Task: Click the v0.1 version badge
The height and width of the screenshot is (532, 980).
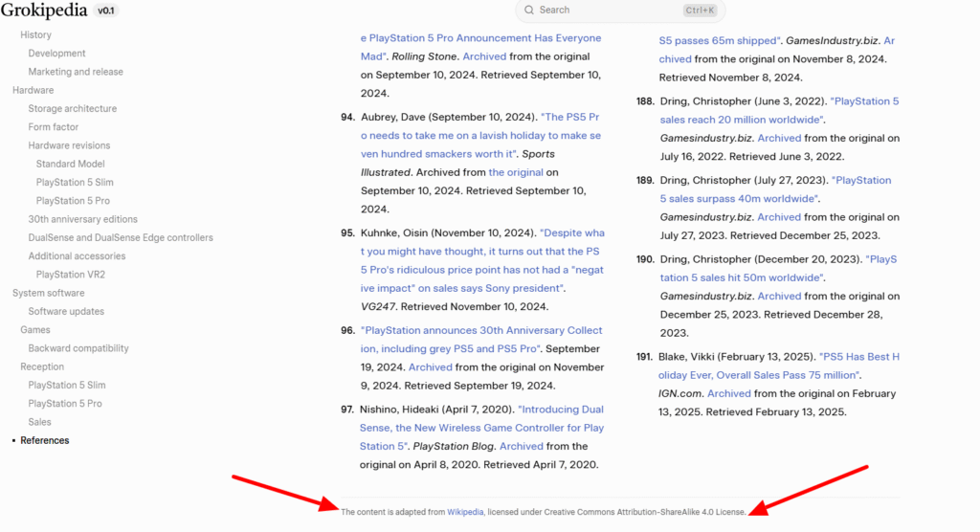Action: click(105, 12)
